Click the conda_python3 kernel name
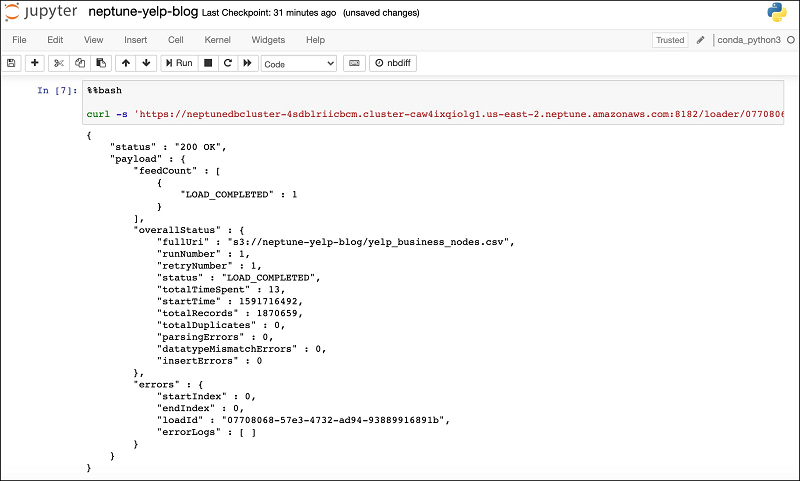The width and height of the screenshot is (800, 481). (749, 40)
